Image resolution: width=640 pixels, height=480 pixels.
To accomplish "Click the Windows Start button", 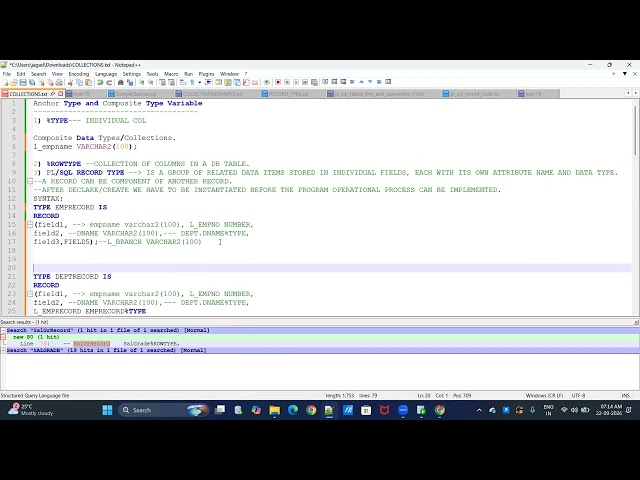I will click(107, 410).
